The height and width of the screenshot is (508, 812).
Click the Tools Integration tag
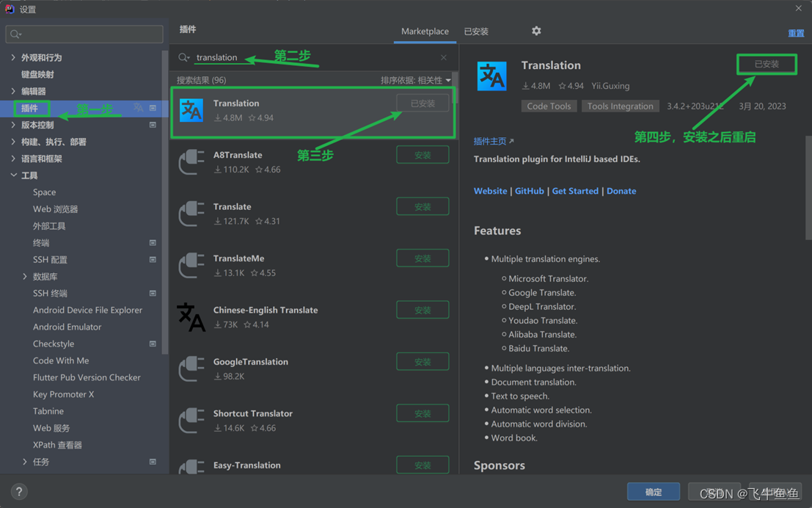[x=620, y=106]
